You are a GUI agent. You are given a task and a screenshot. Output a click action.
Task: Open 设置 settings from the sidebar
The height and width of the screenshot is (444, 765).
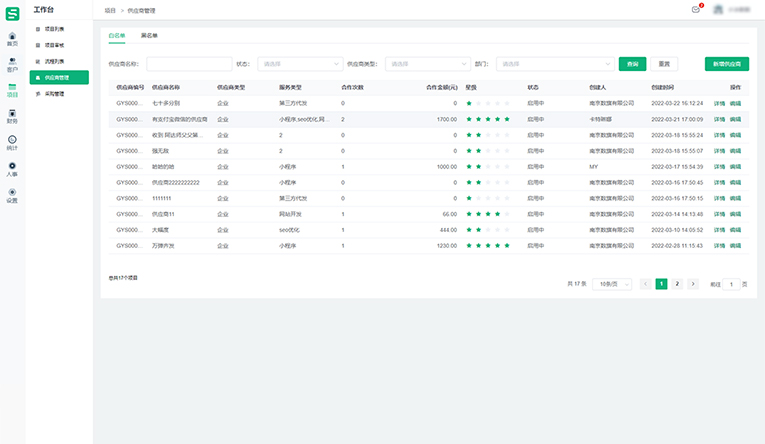tap(12, 195)
